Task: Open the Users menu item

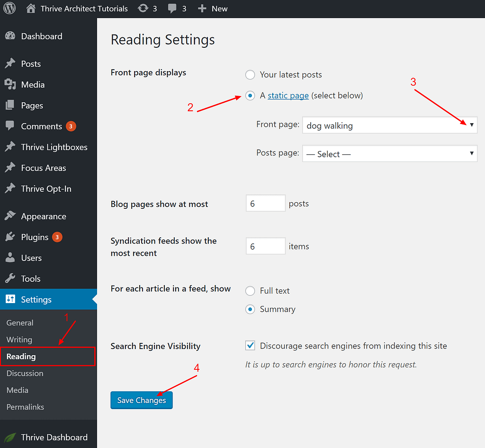Action: tap(48, 258)
